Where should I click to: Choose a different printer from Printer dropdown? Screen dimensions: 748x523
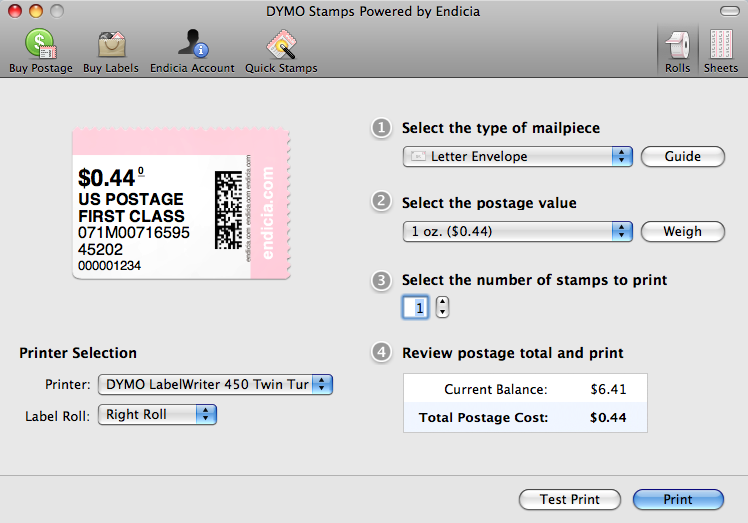tap(215, 384)
